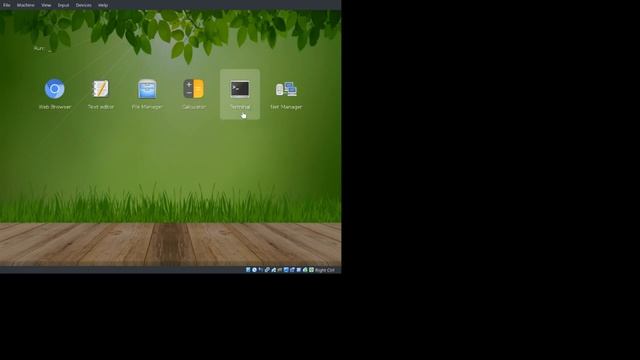Open the Devices menu

coord(84,5)
